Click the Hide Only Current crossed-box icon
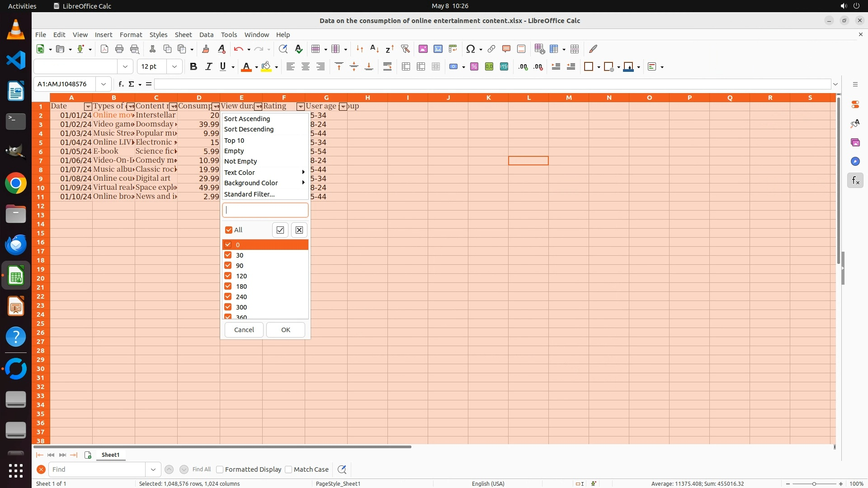Image resolution: width=868 pixels, height=488 pixels. click(299, 230)
